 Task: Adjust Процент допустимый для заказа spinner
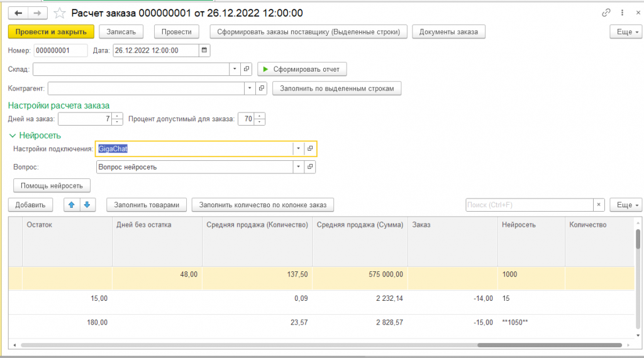point(259,119)
